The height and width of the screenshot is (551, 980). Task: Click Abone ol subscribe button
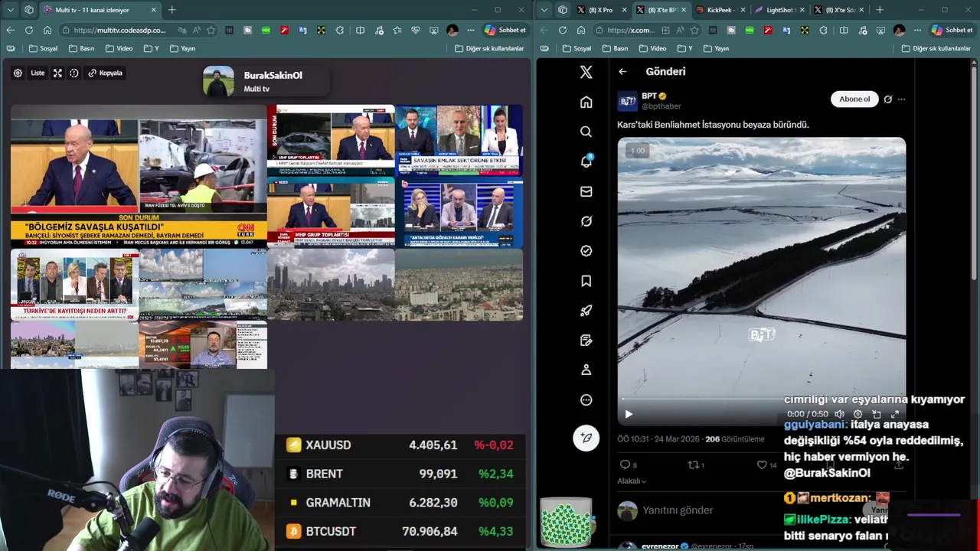pyautogui.click(x=854, y=99)
